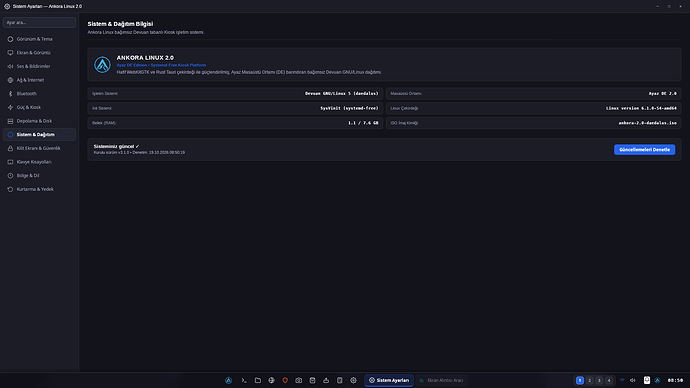Go to Klavye Kısayolları section
The width and height of the screenshot is (690, 388).
[x=39, y=162]
